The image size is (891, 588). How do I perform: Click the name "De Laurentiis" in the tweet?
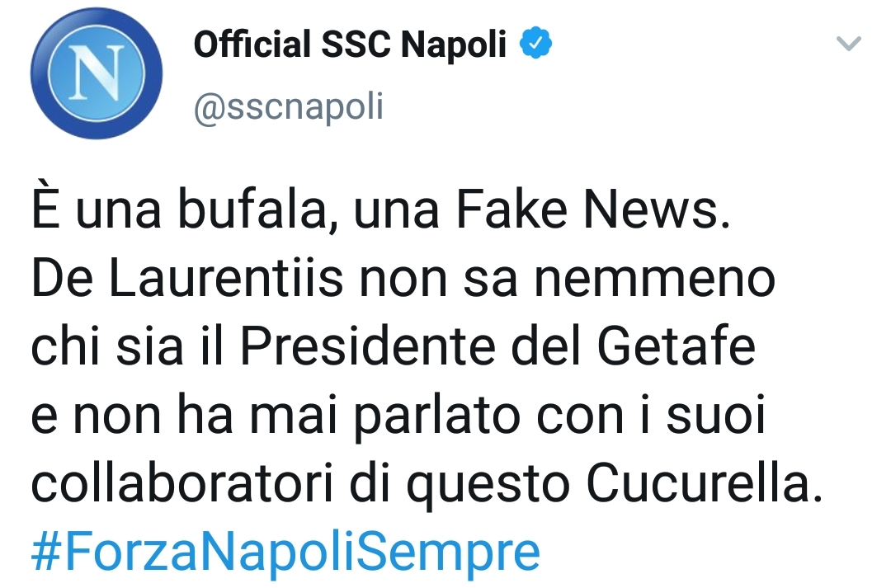click(186, 281)
